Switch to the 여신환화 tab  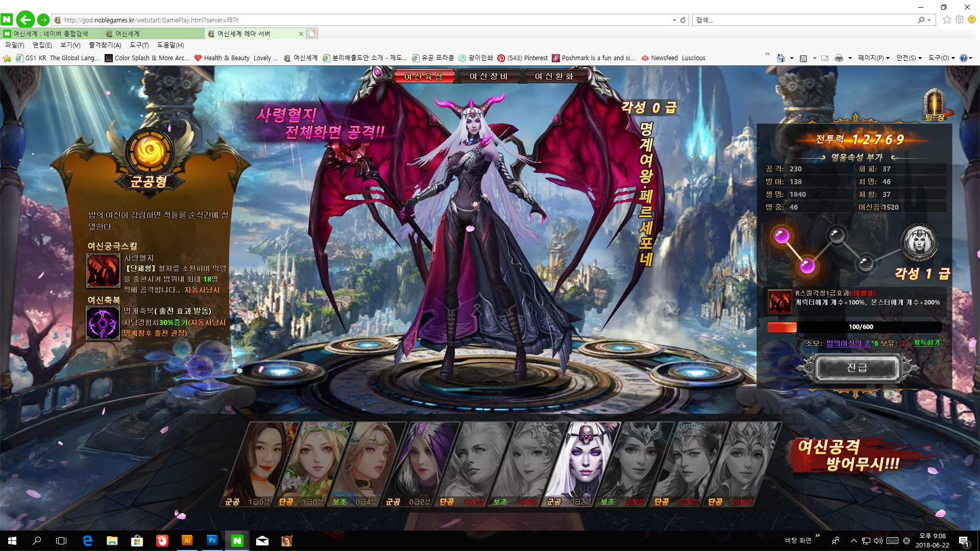[x=554, y=77]
